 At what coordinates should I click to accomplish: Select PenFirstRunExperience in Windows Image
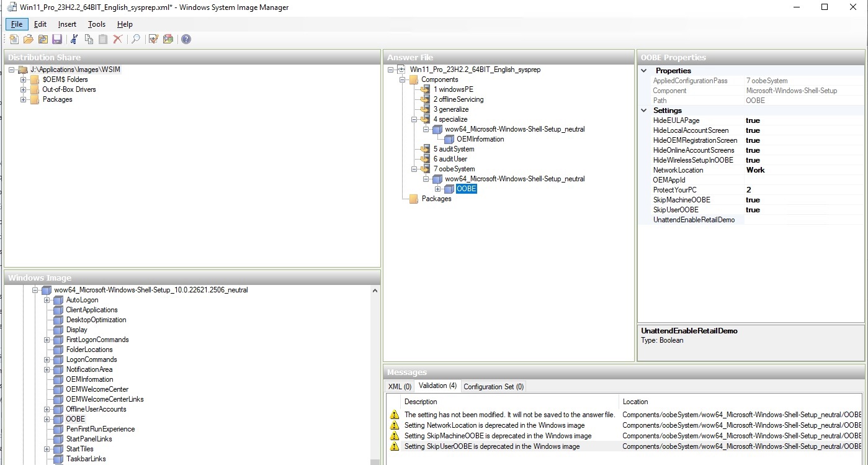tap(101, 429)
